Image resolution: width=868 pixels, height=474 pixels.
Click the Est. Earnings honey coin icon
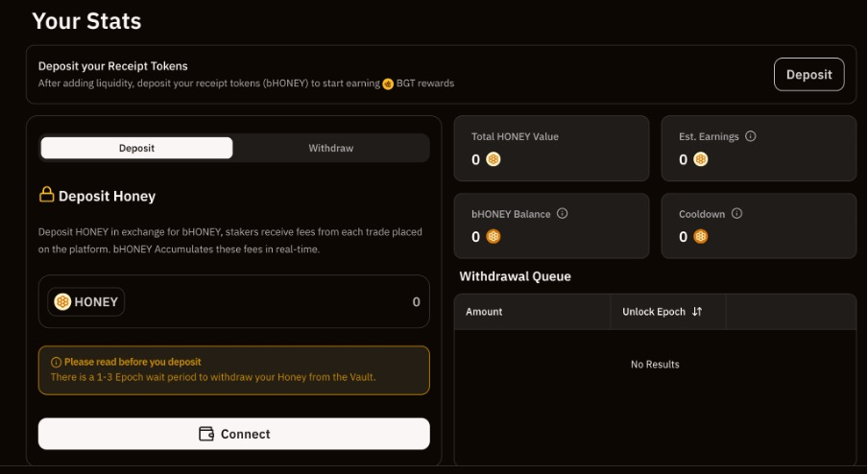coord(701,160)
